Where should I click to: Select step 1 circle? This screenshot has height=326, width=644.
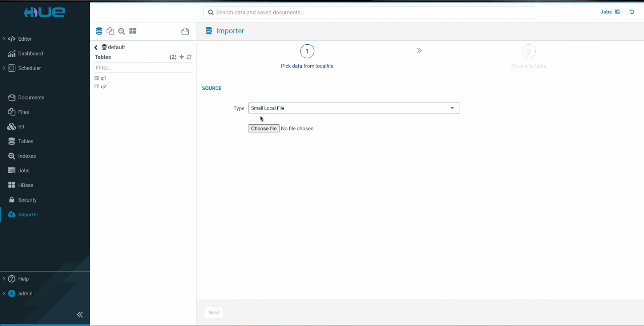point(307,51)
